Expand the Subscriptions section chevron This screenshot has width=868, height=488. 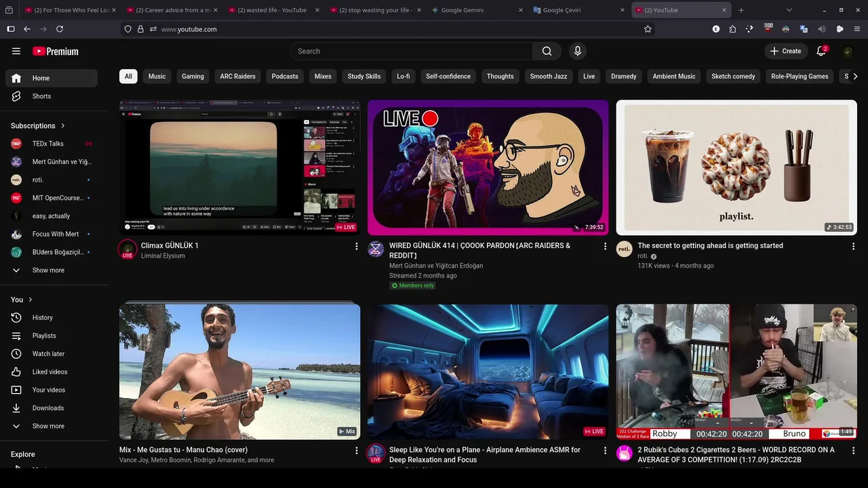click(63, 125)
